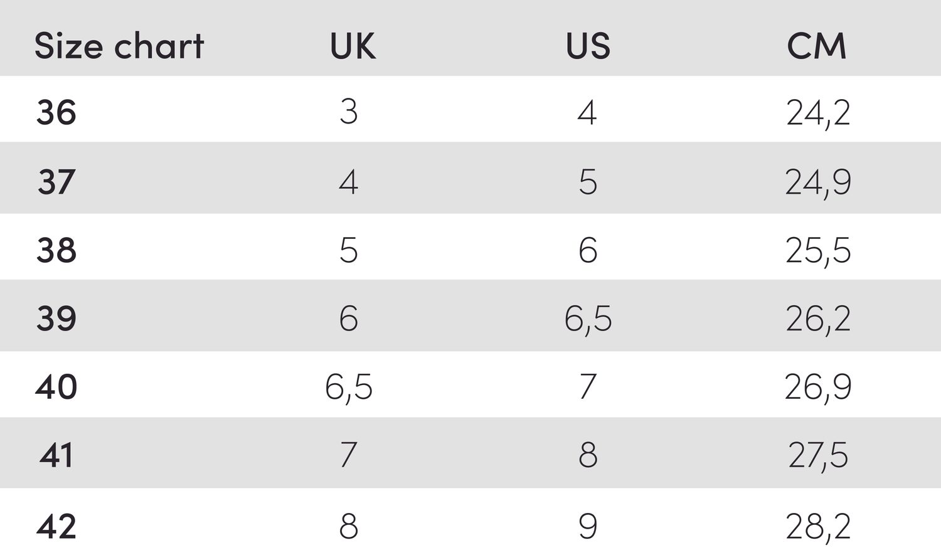The width and height of the screenshot is (941, 560).
Task: Select the 24,9 CM value
Action: (819, 183)
